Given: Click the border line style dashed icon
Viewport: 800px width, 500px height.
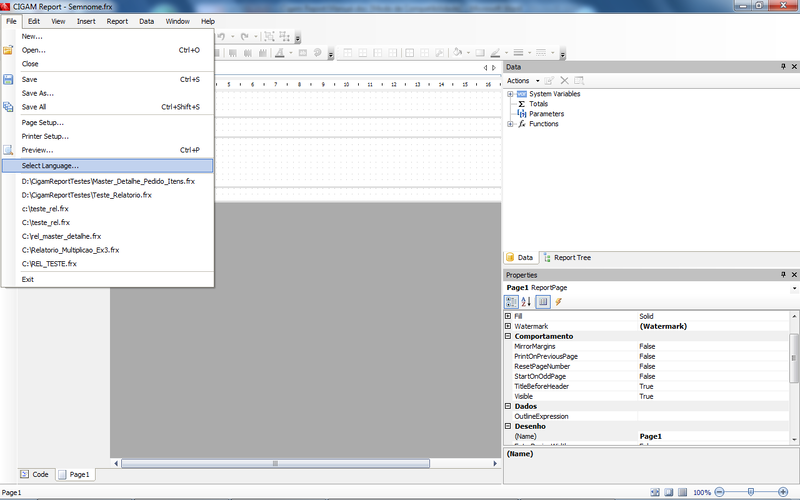Looking at the screenshot, I should point(541,53).
